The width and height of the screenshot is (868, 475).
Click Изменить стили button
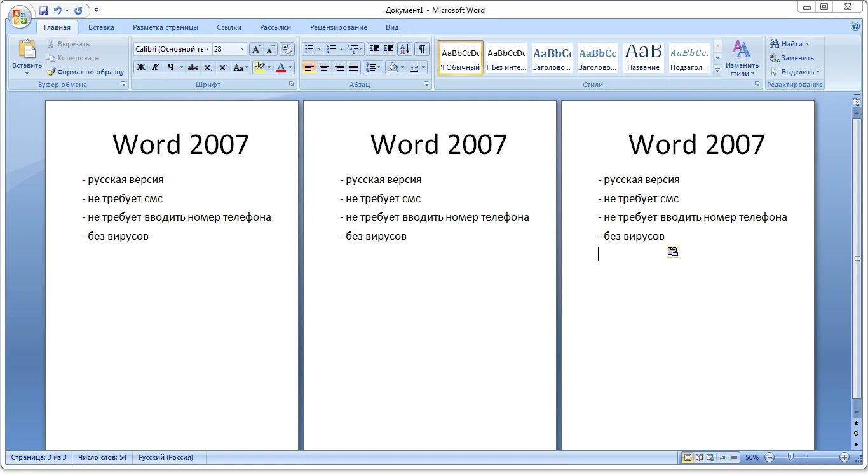point(742,59)
